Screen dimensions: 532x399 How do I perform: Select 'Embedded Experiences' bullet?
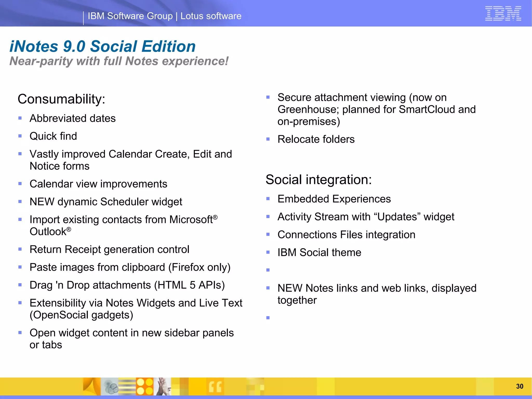pyautogui.click(x=334, y=199)
